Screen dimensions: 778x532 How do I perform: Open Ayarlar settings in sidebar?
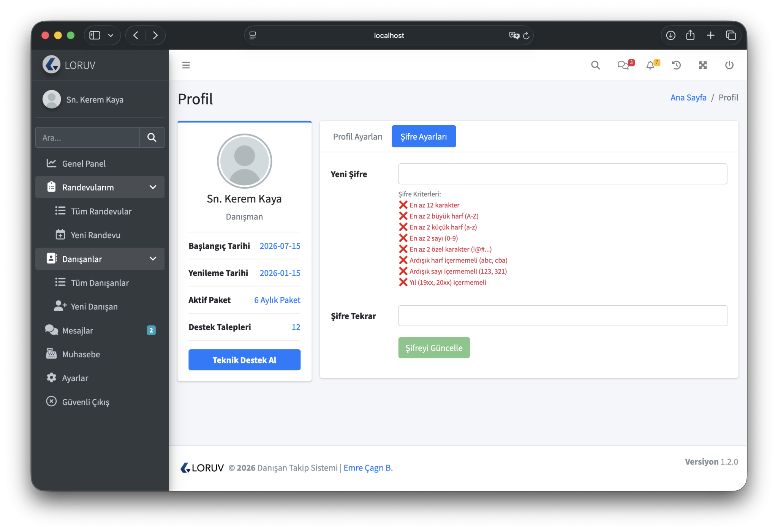[x=75, y=378]
